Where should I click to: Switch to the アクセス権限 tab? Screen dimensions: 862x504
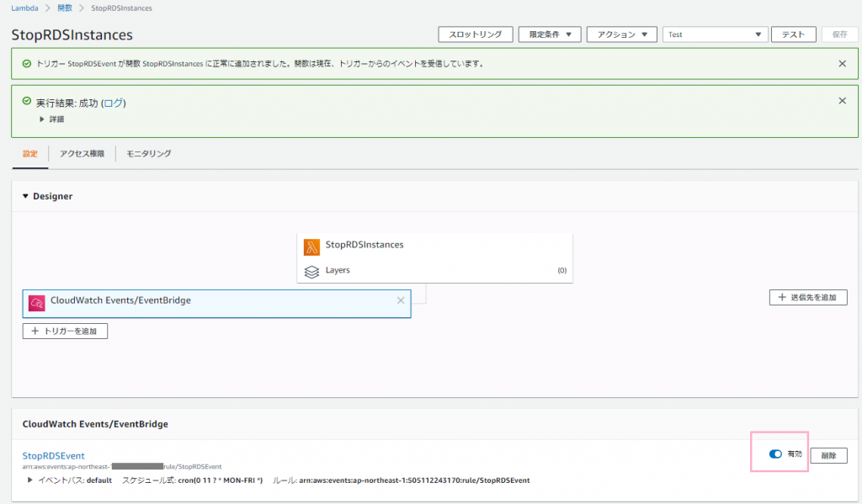(82, 154)
